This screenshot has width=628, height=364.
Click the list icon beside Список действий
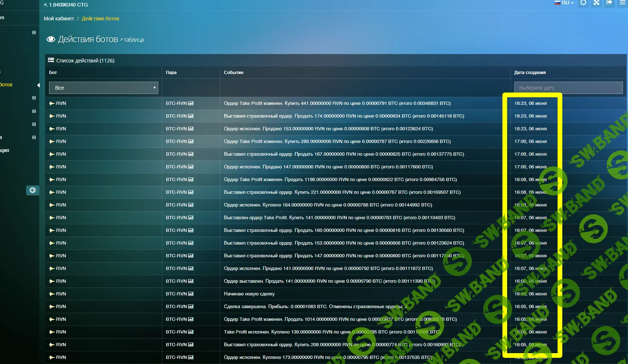tap(51, 60)
